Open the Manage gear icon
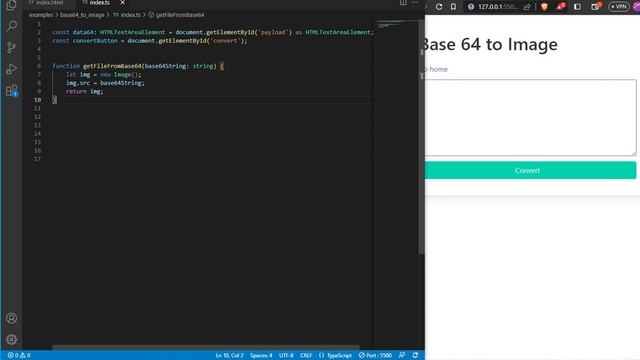The image size is (640, 360). point(11,339)
